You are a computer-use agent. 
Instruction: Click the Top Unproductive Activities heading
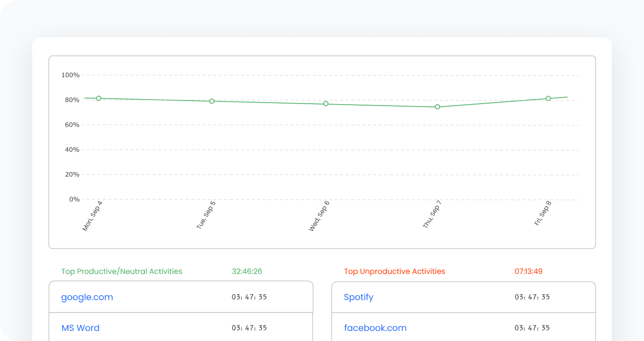point(394,272)
